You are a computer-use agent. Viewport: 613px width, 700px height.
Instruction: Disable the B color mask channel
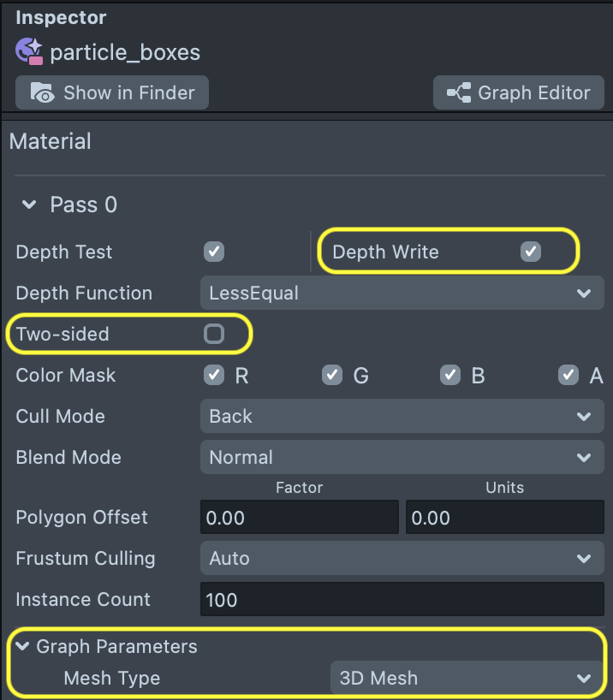coord(450,375)
